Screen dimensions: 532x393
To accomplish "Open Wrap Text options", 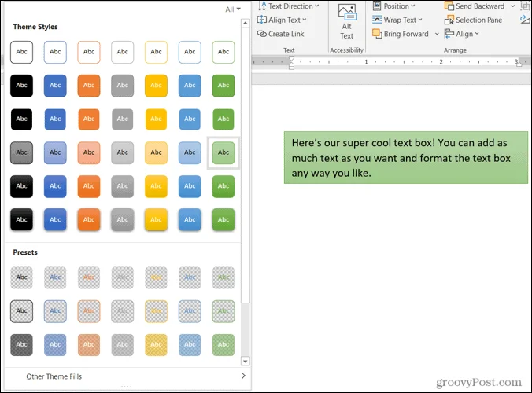I will [397, 20].
